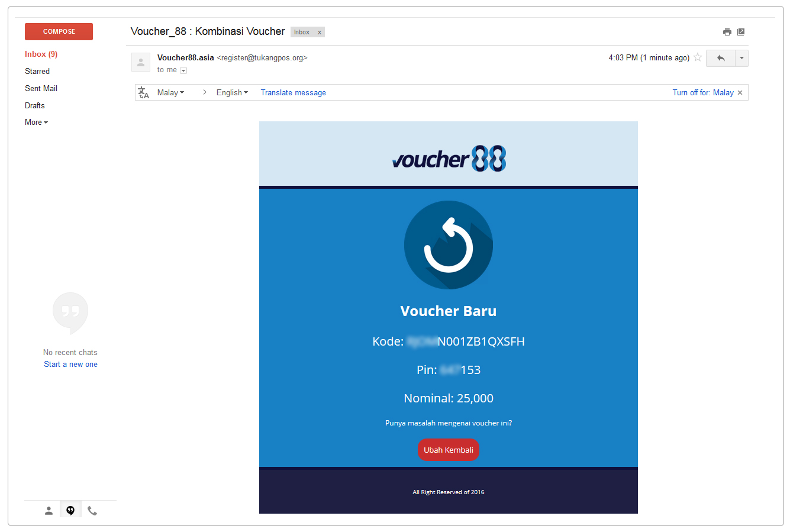Open the Inbox (9) folder
Image resolution: width=790 pixels, height=532 pixels.
pyautogui.click(x=41, y=54)
